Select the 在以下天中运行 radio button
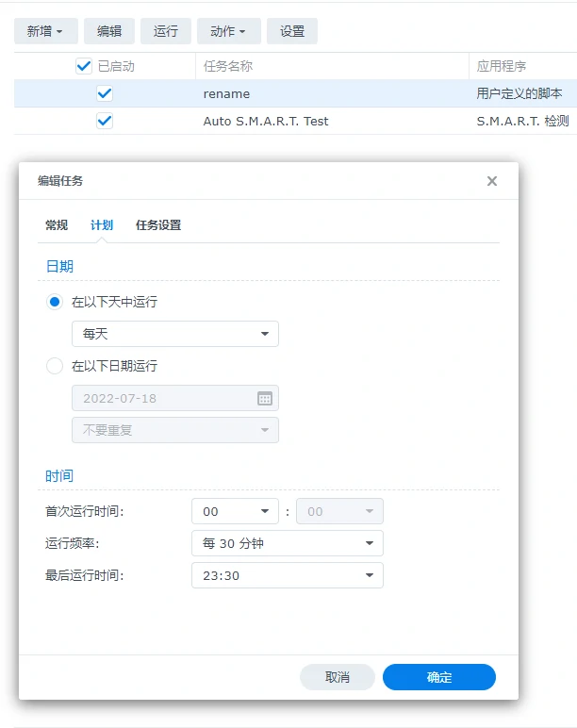Image resolution: width=577 pixels, height=728 pixels. tap(55, 302)
